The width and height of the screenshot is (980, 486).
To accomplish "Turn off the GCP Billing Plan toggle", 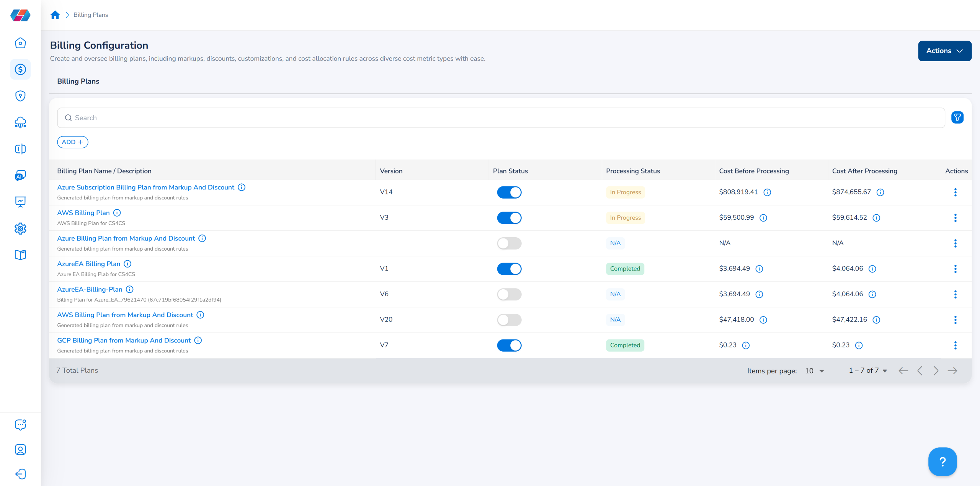I will tap(509, 345).
